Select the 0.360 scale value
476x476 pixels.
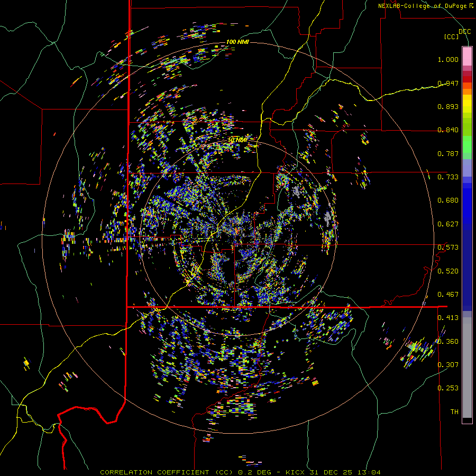448,342
